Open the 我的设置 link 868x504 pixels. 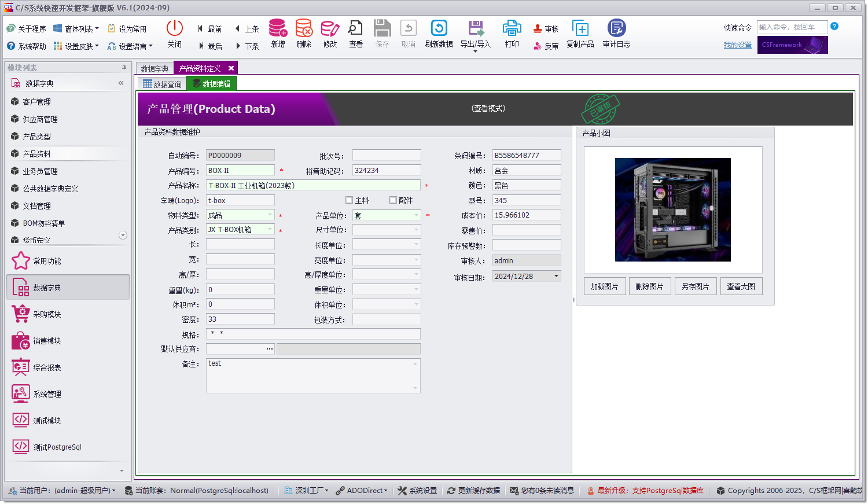737,44
